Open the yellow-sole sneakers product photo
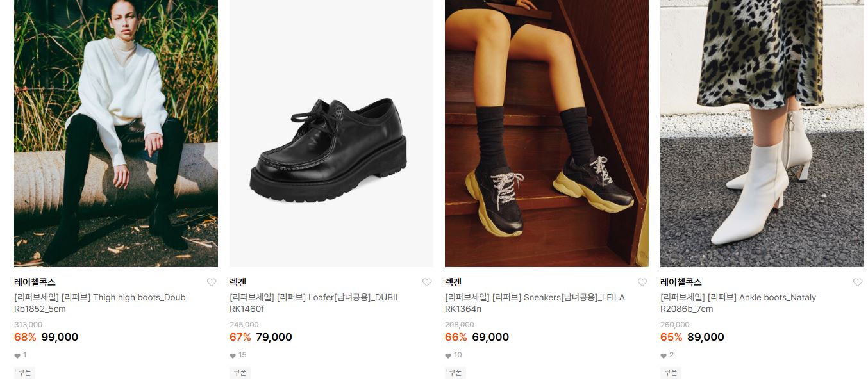 pyautogui.click(x=547, y=133)
